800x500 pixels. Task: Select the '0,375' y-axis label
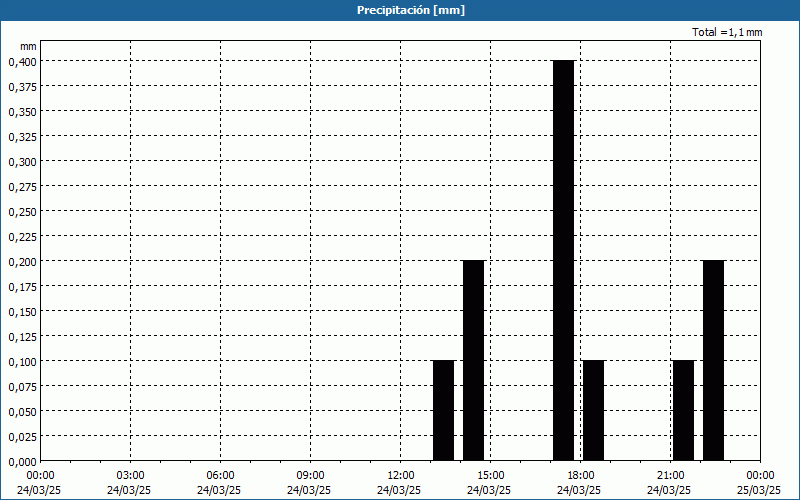(22, 86)
